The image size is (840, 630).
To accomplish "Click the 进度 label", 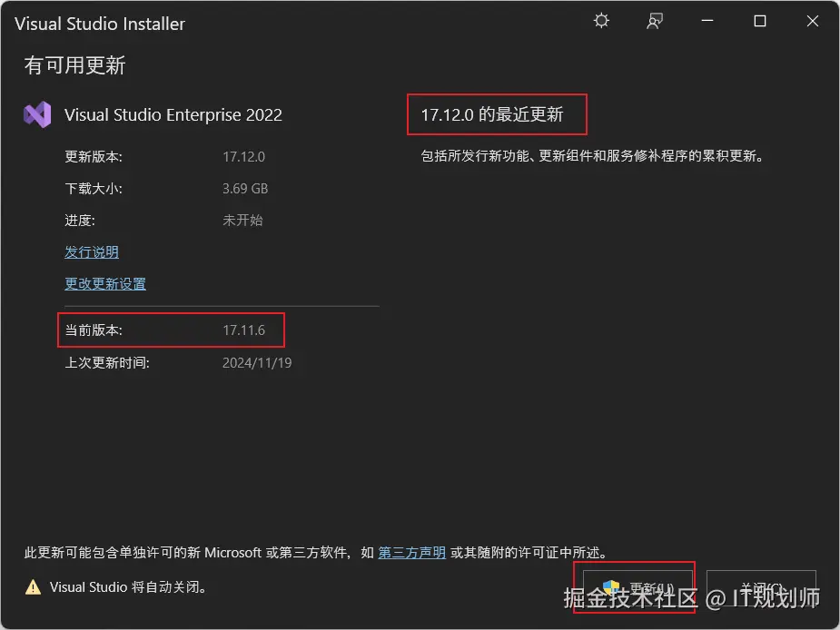I will (x=80, y=221).
